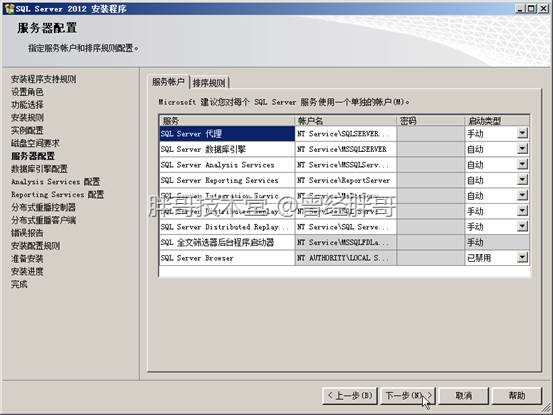Click the 启动类型 column header
553x415 pixels.
(497, 121)
